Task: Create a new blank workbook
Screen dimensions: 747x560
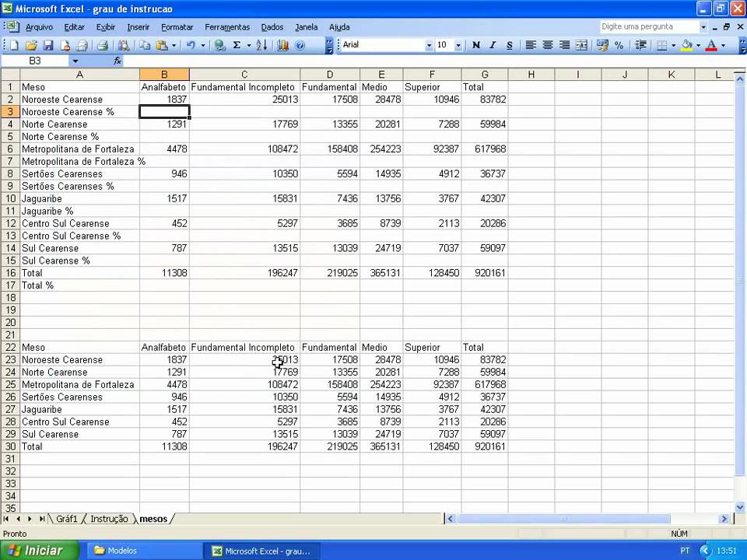Action: tap(14, 45)
